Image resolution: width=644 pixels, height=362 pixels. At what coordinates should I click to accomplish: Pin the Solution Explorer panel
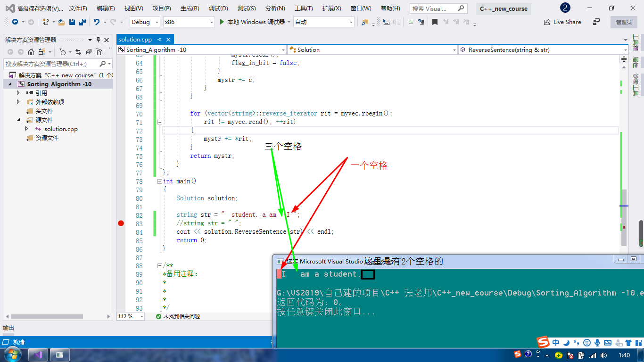click(98, 40)
